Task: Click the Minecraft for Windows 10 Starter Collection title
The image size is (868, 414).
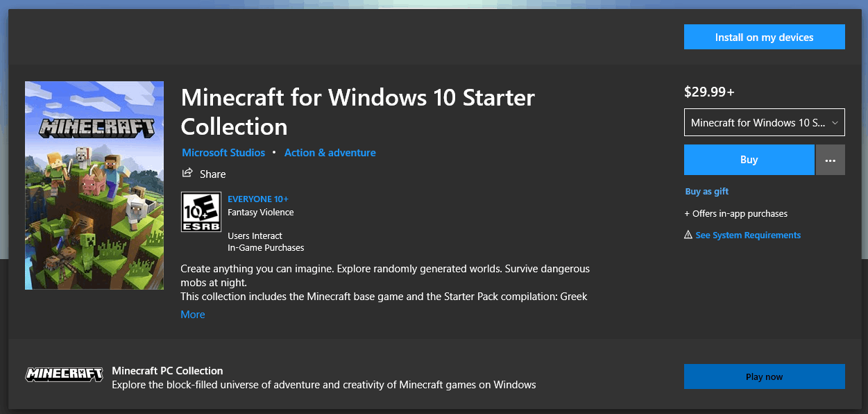Action: pos(358,112)
